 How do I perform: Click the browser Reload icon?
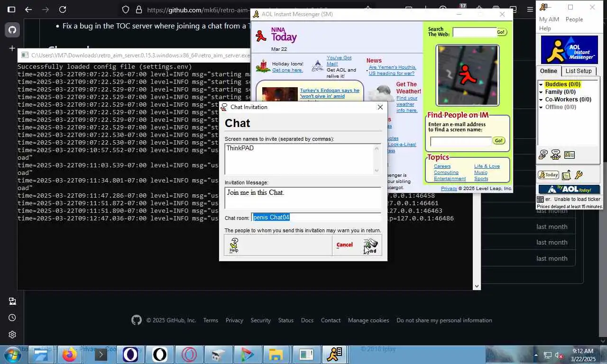63,9
